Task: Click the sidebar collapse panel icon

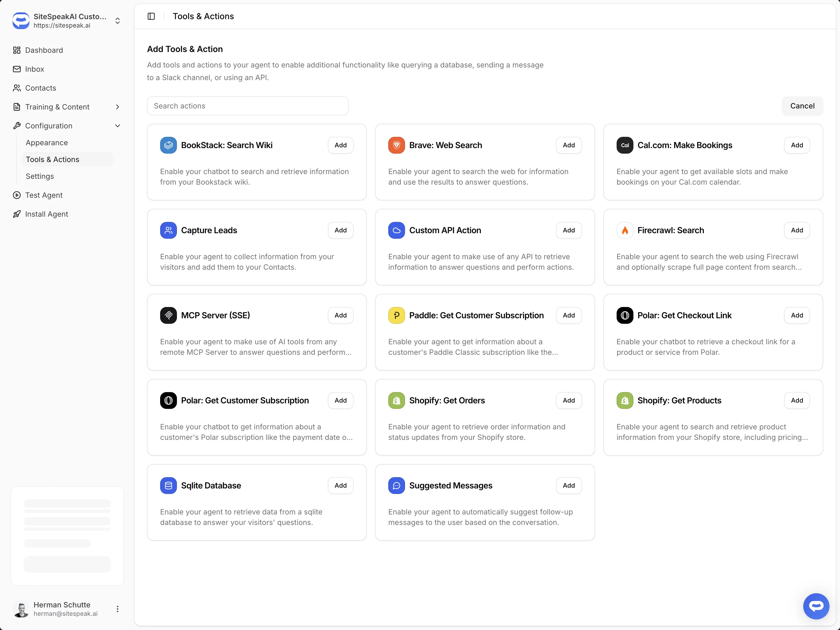Action: point(151,16)
